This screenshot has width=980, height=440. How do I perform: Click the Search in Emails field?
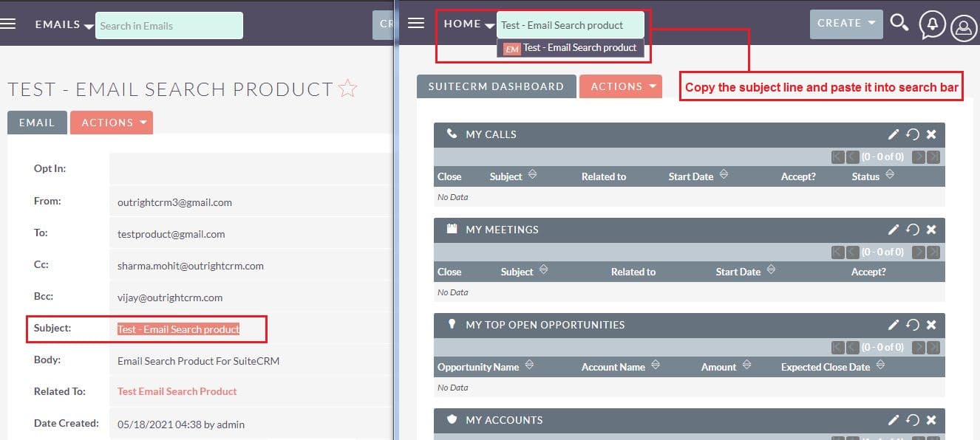(169, 26)
